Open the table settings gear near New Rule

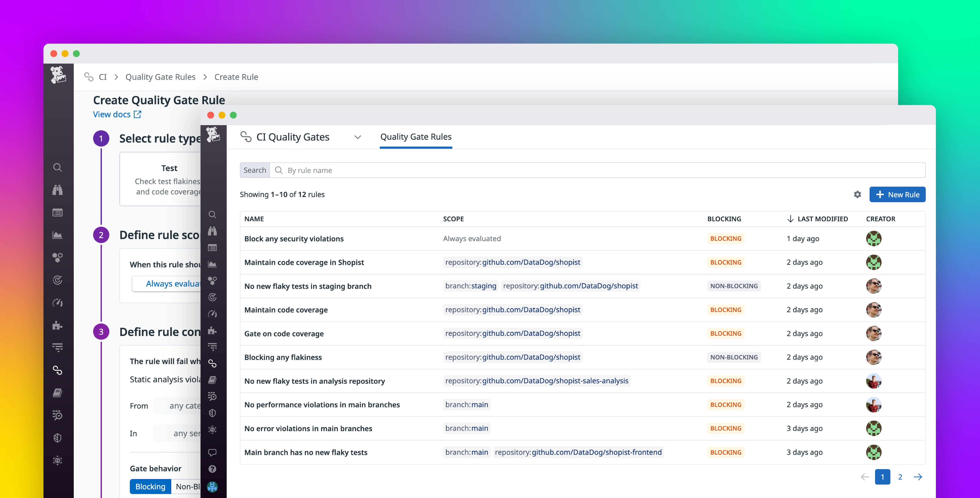[857, 195]
